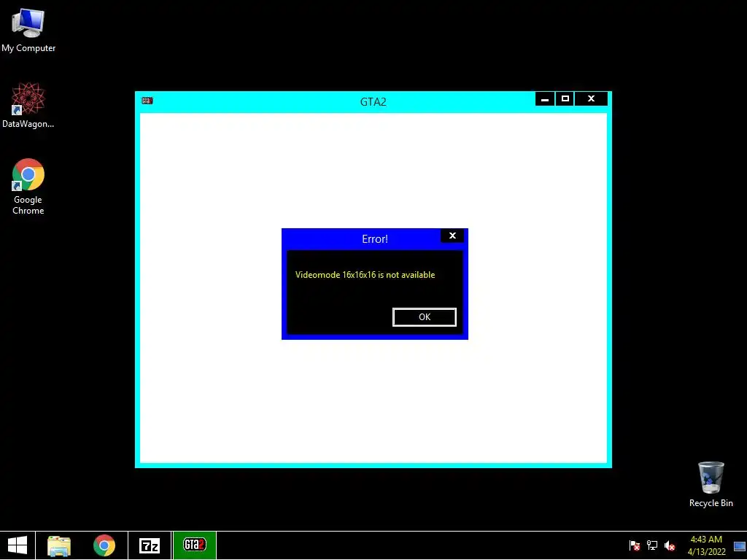
Task: Select the Google Chrome desktop shortcut
Action: (x=28, y=186)
